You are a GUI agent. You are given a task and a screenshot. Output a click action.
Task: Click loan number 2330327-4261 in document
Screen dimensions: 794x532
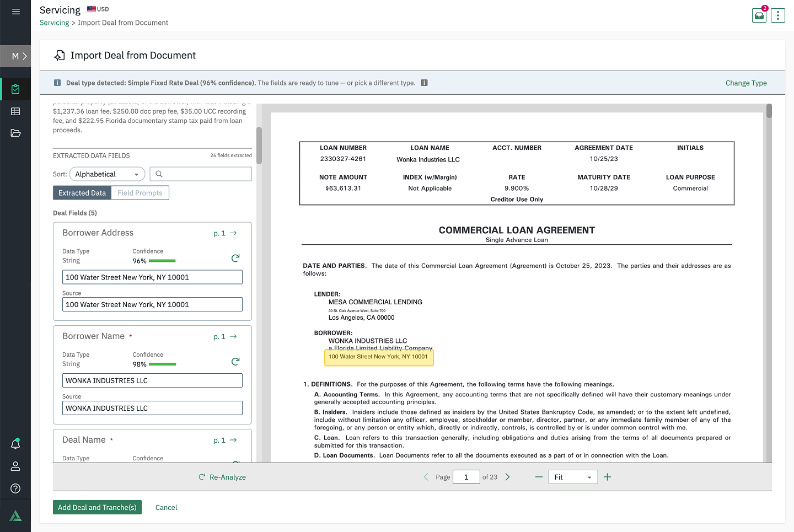click(343, 159)
